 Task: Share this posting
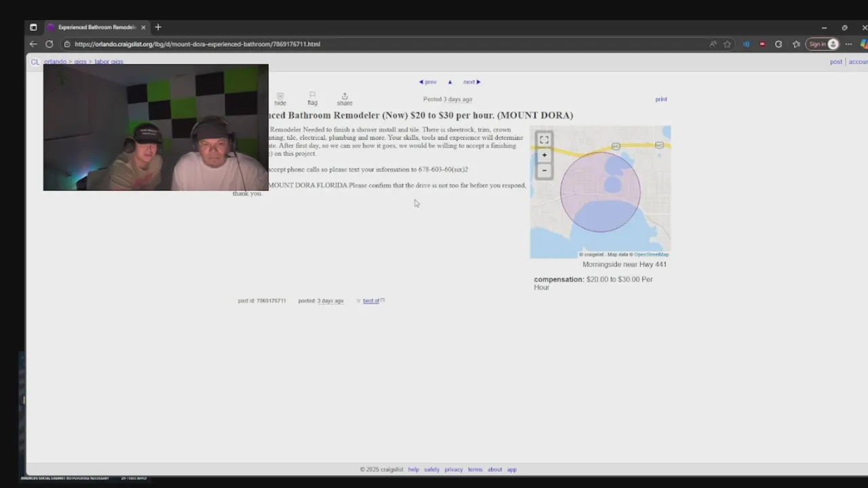pos(344,99)
